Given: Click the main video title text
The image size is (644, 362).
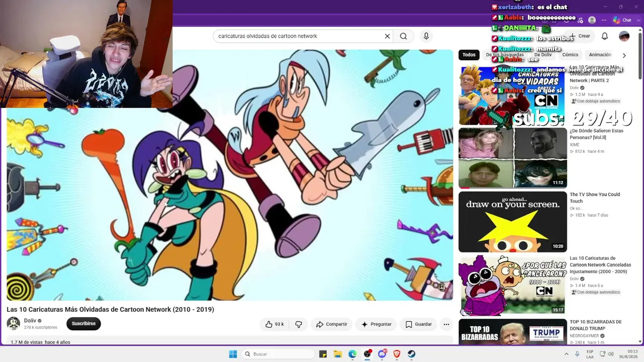Looking at the screenshot, I should pos(110,310).
